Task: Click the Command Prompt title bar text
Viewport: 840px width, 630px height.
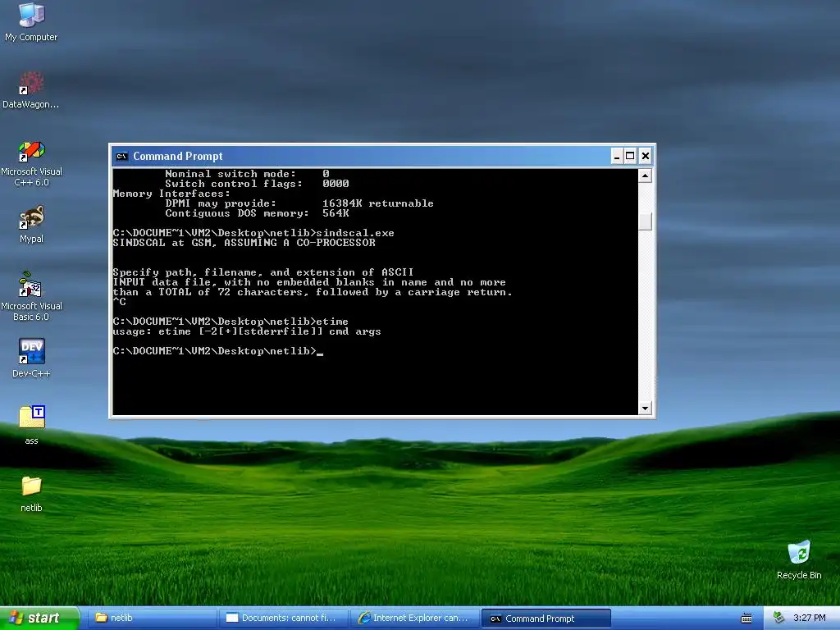Action: (178, 157)
